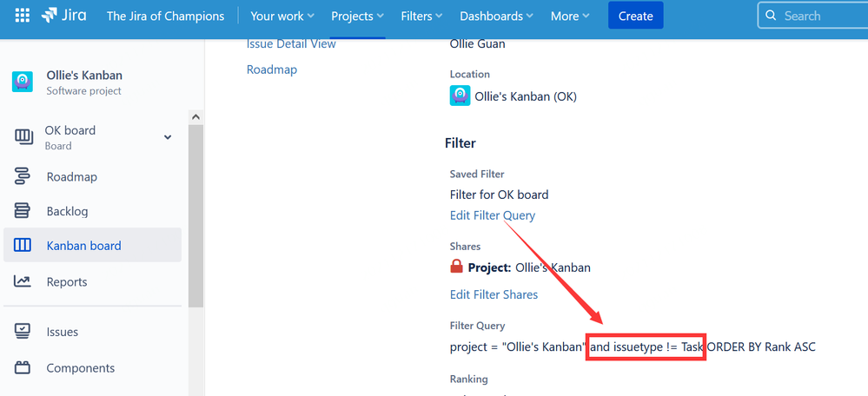The image size is (868, 396).
Task: Open the Roadmap board settings link
Action: [x=272, y=69]
